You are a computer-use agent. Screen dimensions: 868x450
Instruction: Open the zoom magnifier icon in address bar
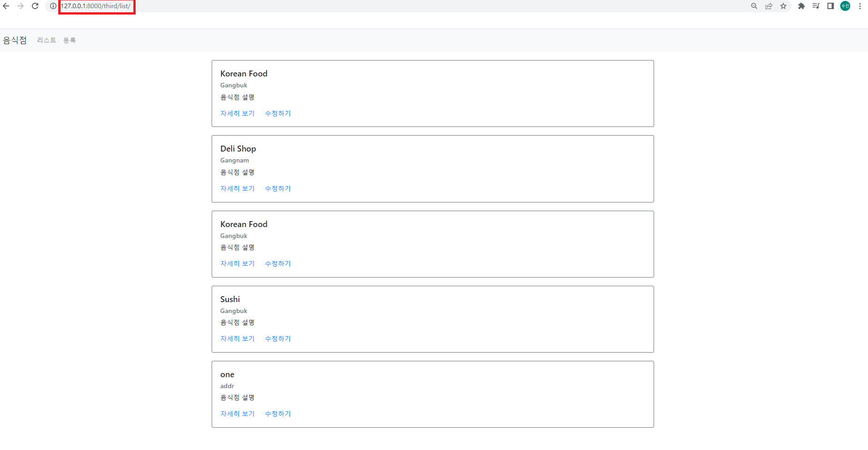point(754,6)
